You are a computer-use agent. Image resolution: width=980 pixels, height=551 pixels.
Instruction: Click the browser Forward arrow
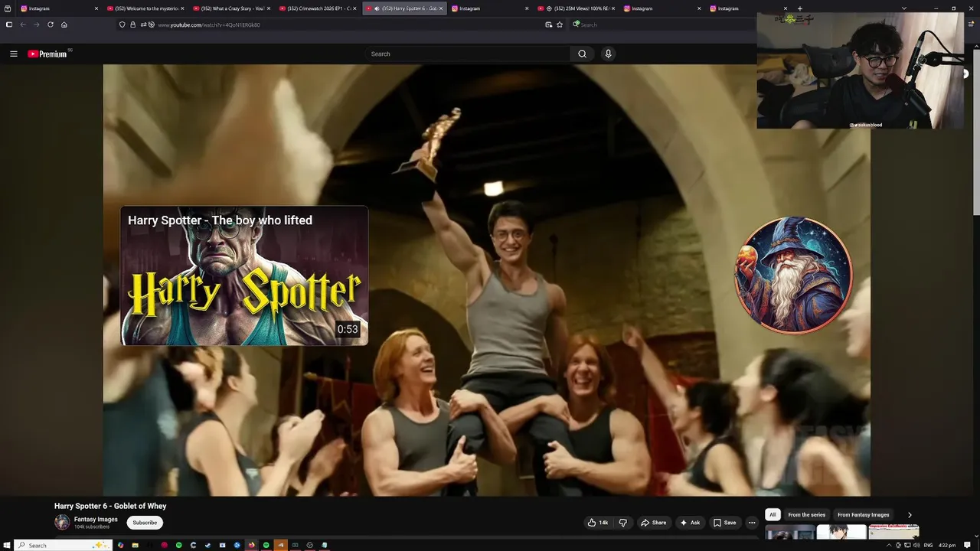point(36,24)
